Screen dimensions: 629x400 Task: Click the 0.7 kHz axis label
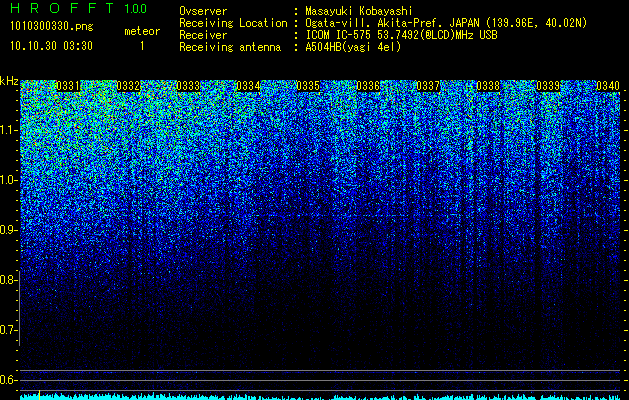7,330
